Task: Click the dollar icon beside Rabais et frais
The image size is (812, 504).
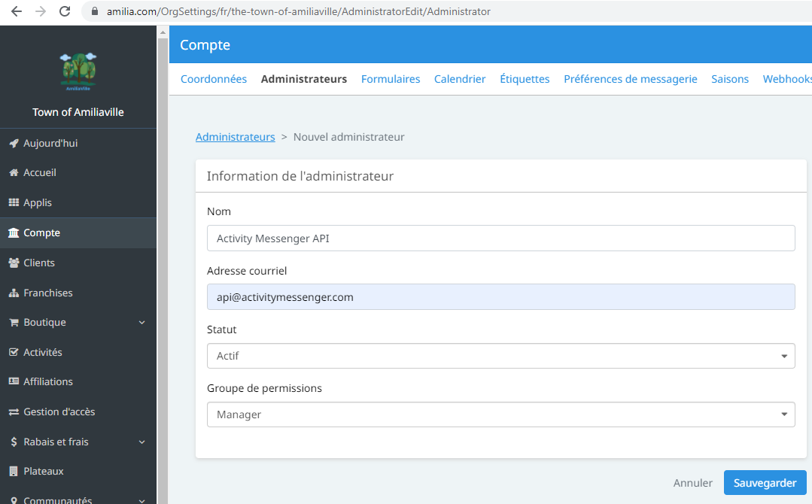Action: pos(14,442)
